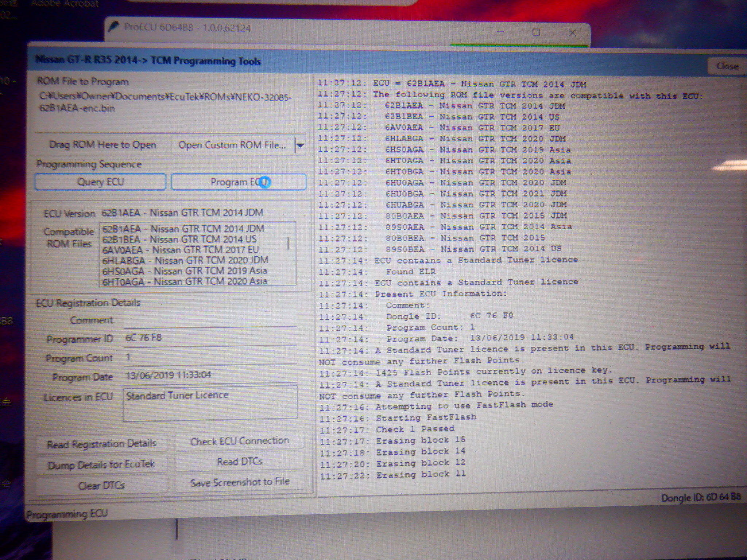The width and height of the screenshot is (747, 560).
Task: Click the Comment input field
Action: click(x=210, y=319)
